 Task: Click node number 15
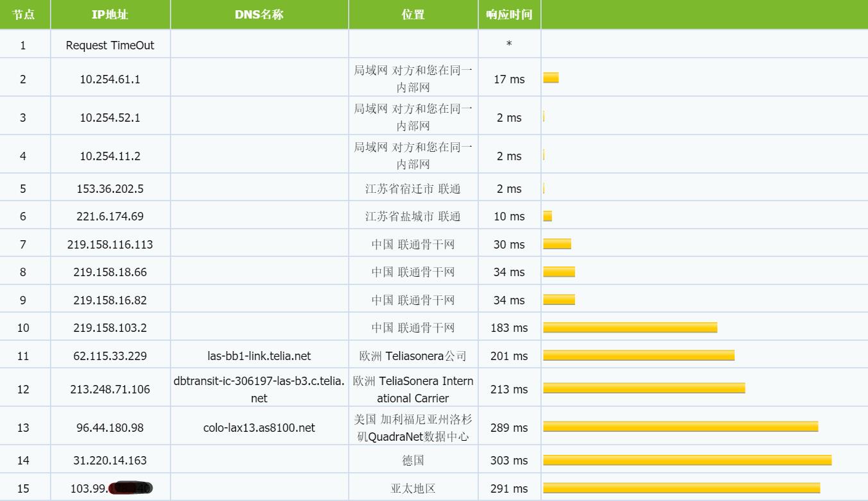click(23, 489)
